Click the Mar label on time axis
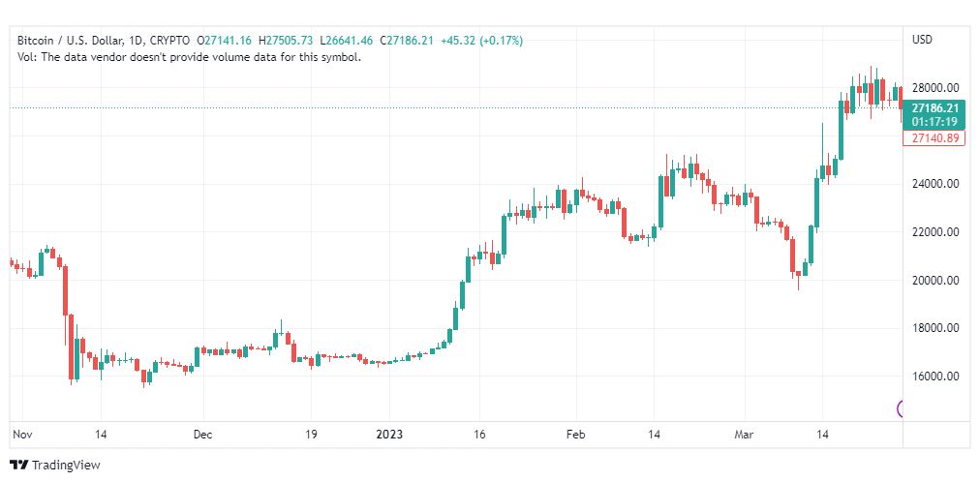The height and width of the screenshot is (482, 980). point(743,435)
